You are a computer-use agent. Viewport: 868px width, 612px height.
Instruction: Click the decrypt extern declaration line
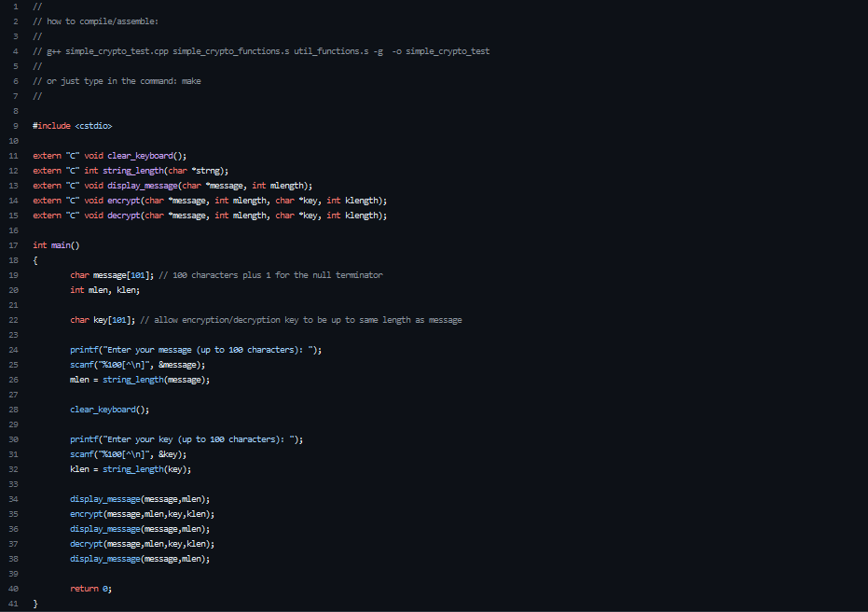(186, 215)
